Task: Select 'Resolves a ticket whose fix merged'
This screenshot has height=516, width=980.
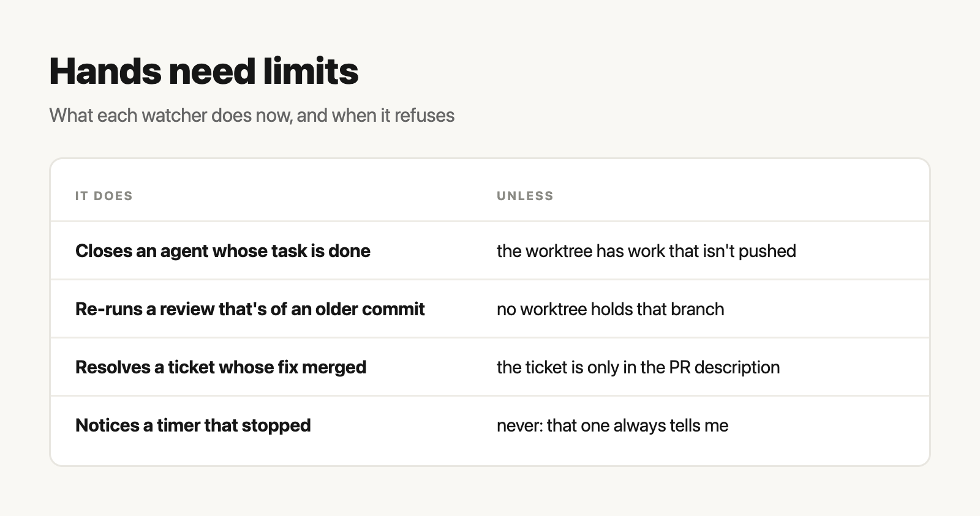Action: point(221,367)
